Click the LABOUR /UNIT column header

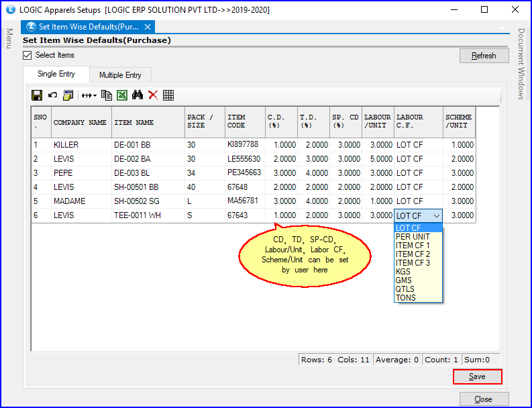pos(378,122)
